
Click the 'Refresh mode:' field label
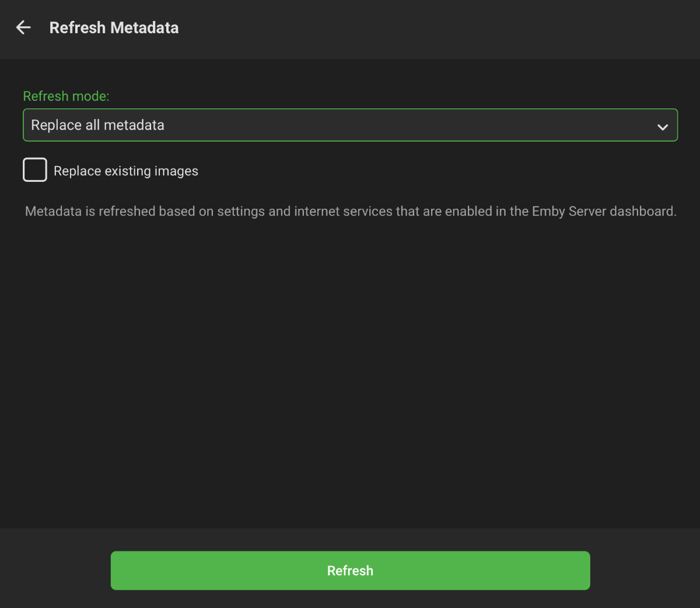coord(66,96)
